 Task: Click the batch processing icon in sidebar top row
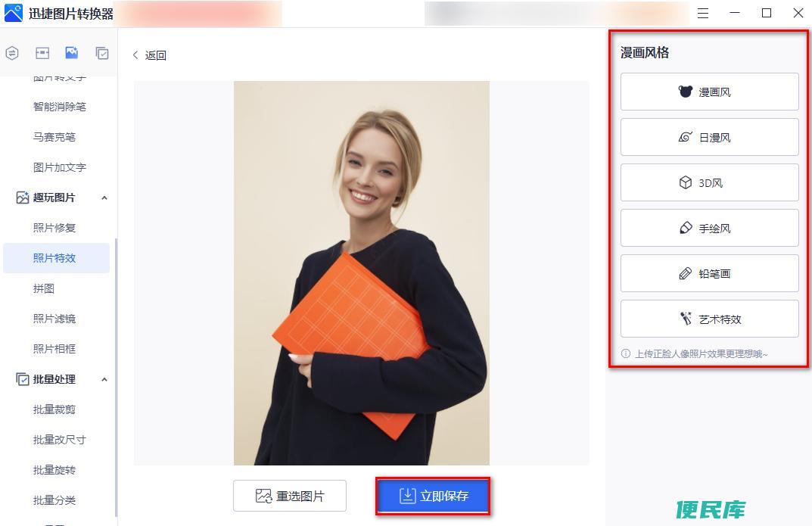102,53
